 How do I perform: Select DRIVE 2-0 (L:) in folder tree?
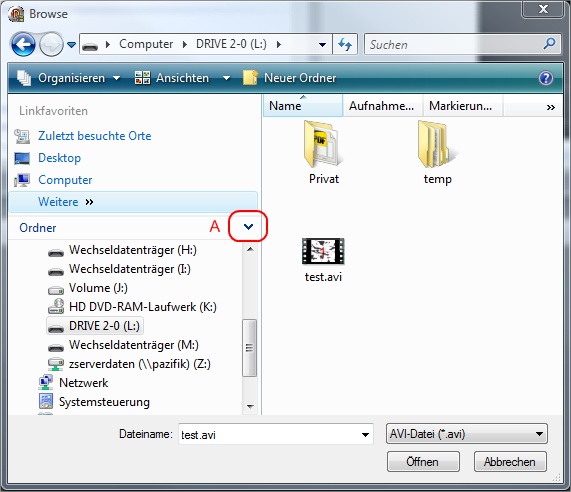[x=95, y=326]
